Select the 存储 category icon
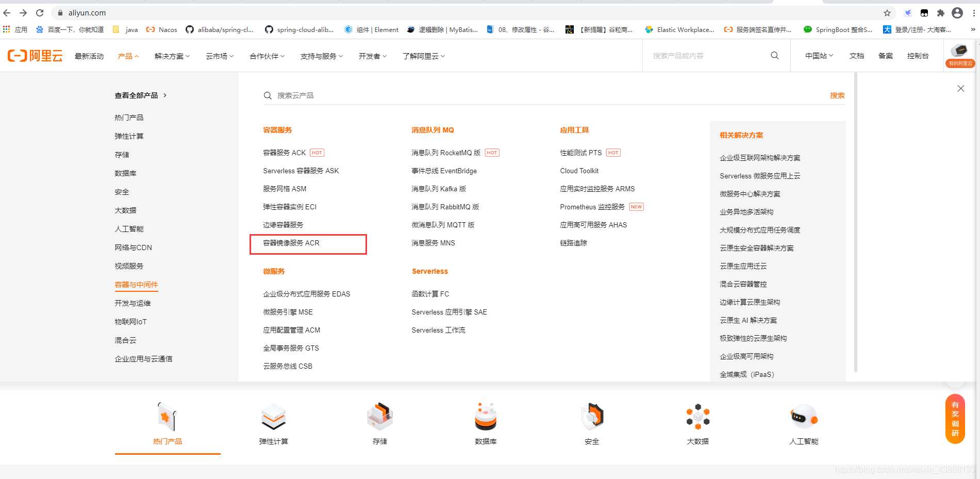 click(x=380, y=423)
